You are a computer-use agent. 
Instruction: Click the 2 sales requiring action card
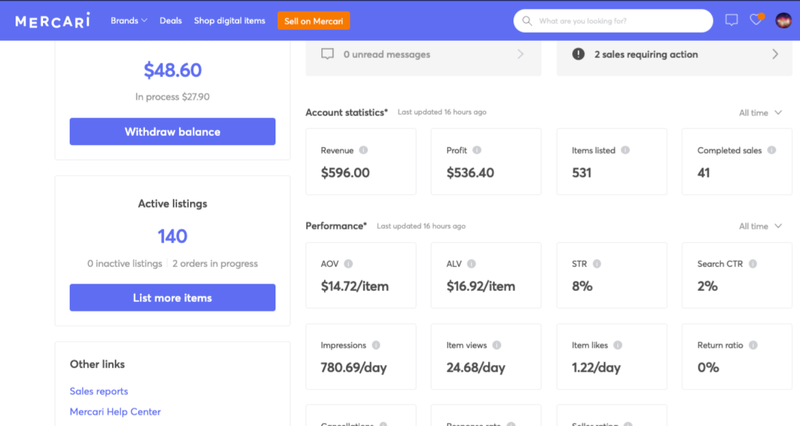[x=674, y=57]
